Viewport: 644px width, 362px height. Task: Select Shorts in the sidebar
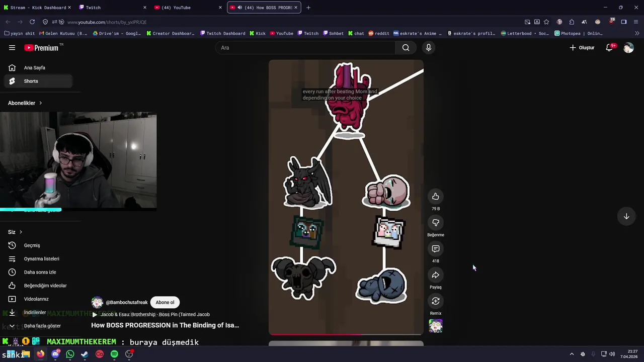coord(38,81)
